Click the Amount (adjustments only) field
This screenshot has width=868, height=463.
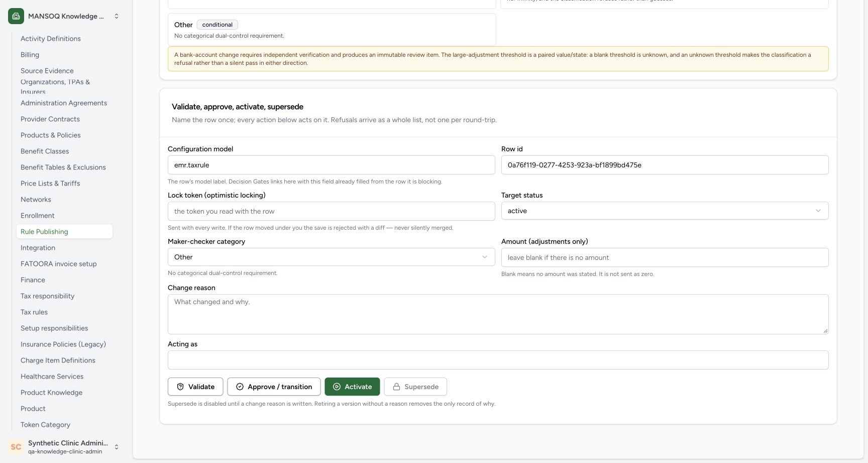[665, 257]
